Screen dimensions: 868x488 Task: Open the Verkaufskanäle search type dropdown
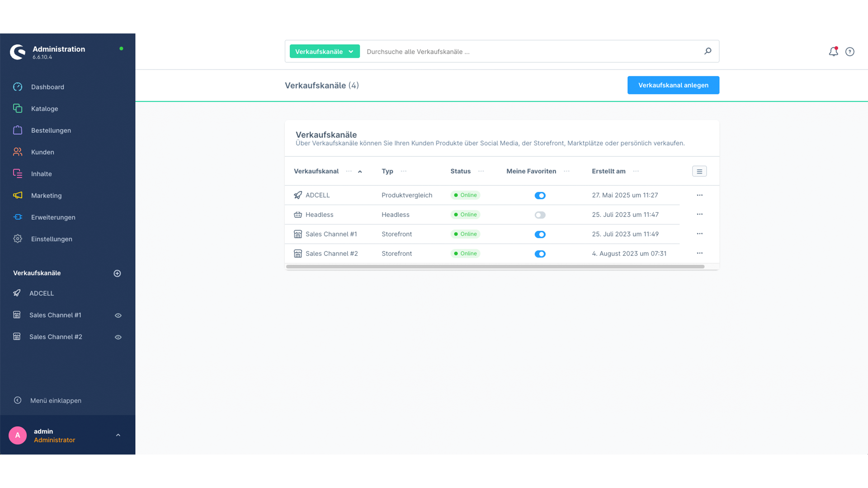tap(324, 52)
